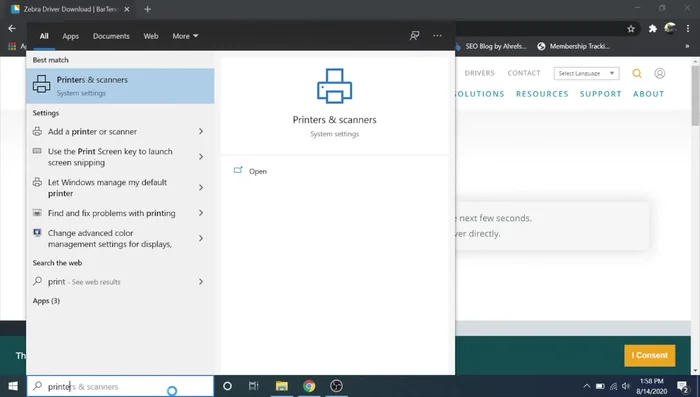Open Task View on the taskbar

pyautogui.click(x=254, y=386)
